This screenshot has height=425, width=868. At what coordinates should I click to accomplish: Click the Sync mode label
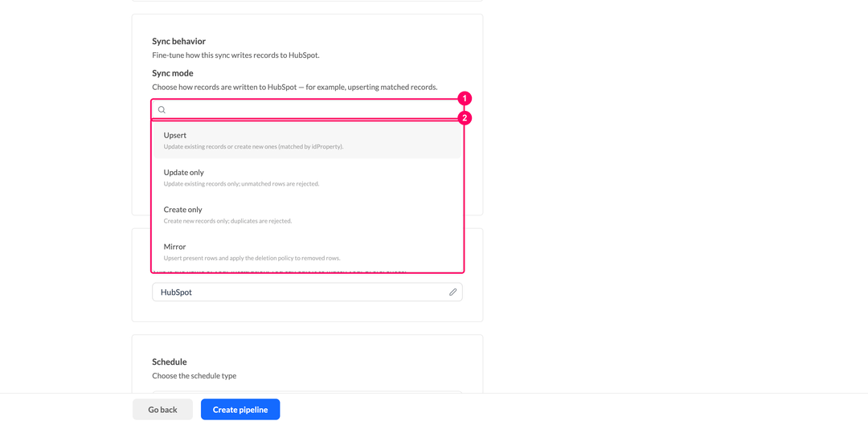click(x=173, y=73)
